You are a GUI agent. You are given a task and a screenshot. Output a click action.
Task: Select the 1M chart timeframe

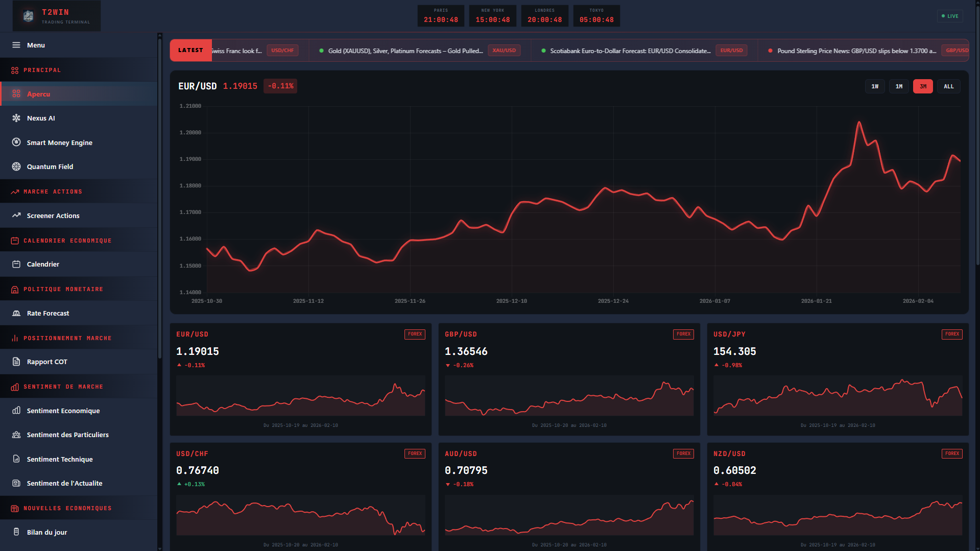[899, 86]
